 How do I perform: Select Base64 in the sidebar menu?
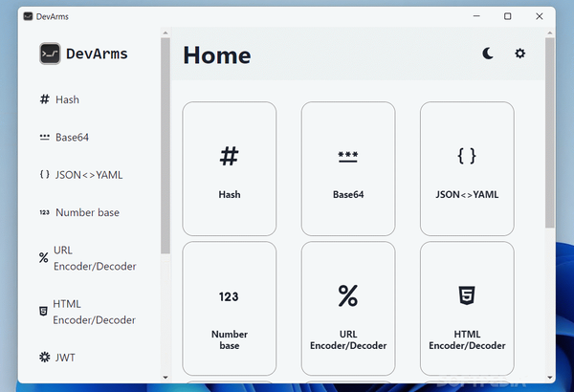click(x=72, y=138)
